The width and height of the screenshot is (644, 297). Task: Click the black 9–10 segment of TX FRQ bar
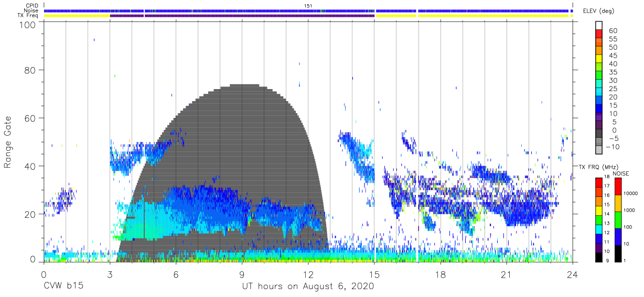pos(598,257)
